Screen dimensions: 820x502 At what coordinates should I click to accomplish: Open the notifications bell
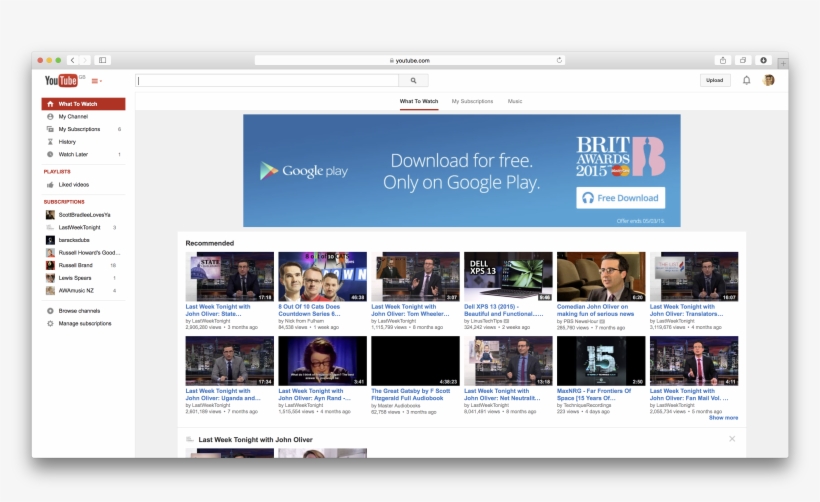point(746,80)
